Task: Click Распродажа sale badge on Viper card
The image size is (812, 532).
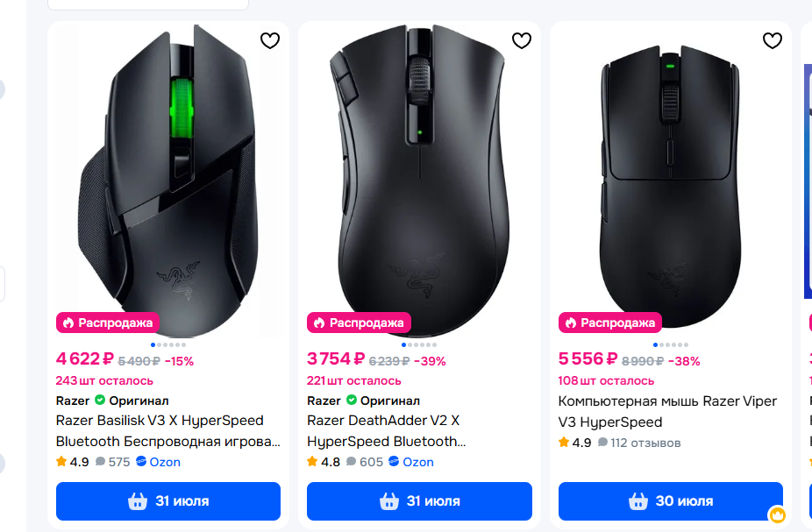Action: coord(609,323)
